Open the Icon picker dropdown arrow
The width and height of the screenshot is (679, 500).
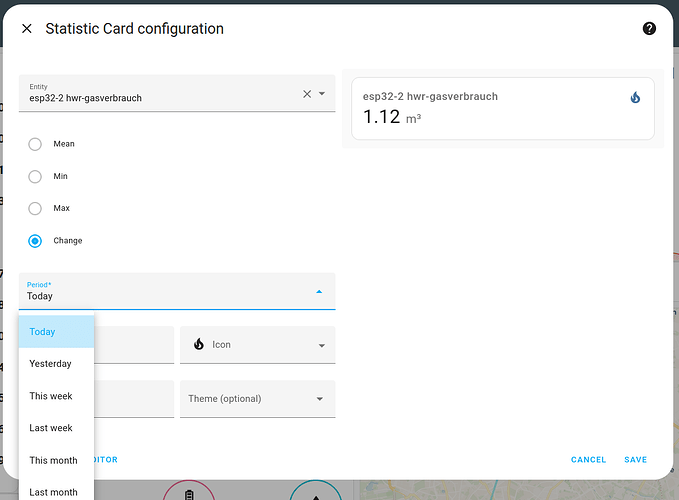[321, 345]
